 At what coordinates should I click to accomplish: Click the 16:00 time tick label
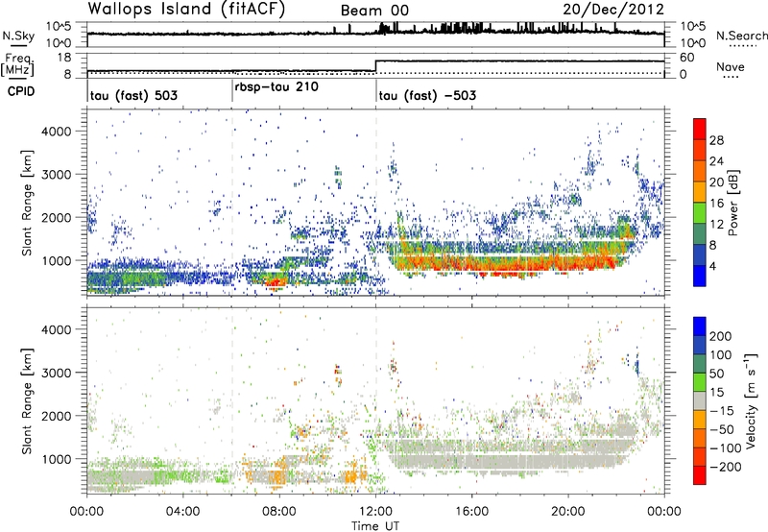tap(471, 512)
